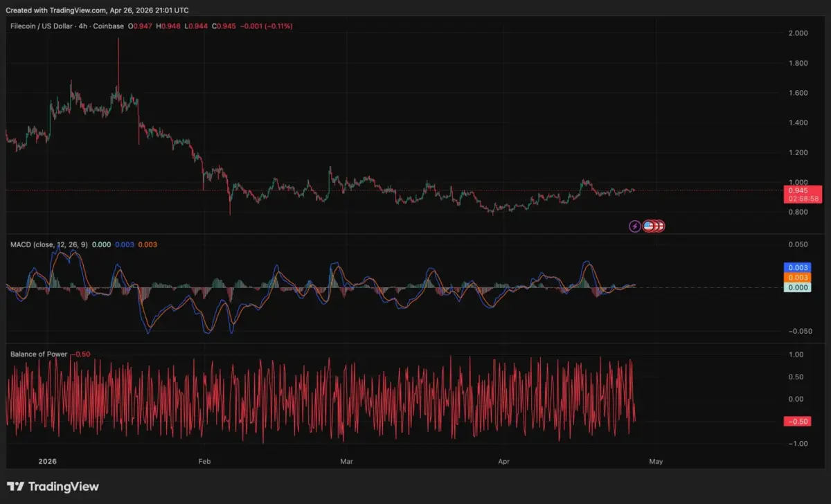This screenshot has height=504, width=831.
Task: Click the pale green histogram 0.000 tag
Action: [796, 287]
